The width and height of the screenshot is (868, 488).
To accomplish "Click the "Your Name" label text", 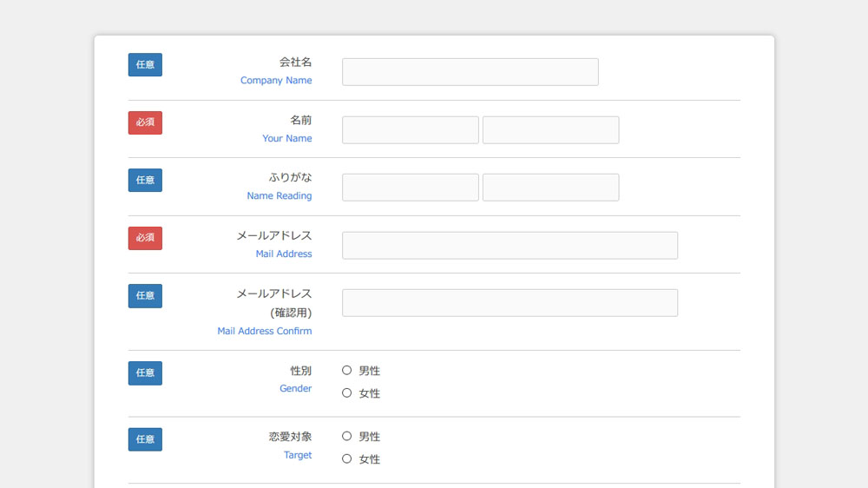I will 287,138.
